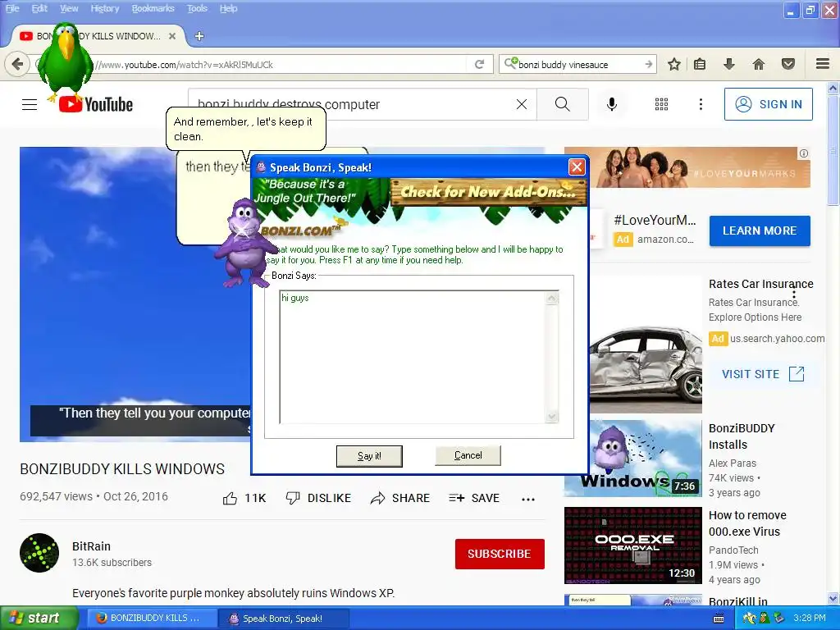Go to the Firefox home page icon
Viewport: 840px width, 630px height.
(759, 64)
